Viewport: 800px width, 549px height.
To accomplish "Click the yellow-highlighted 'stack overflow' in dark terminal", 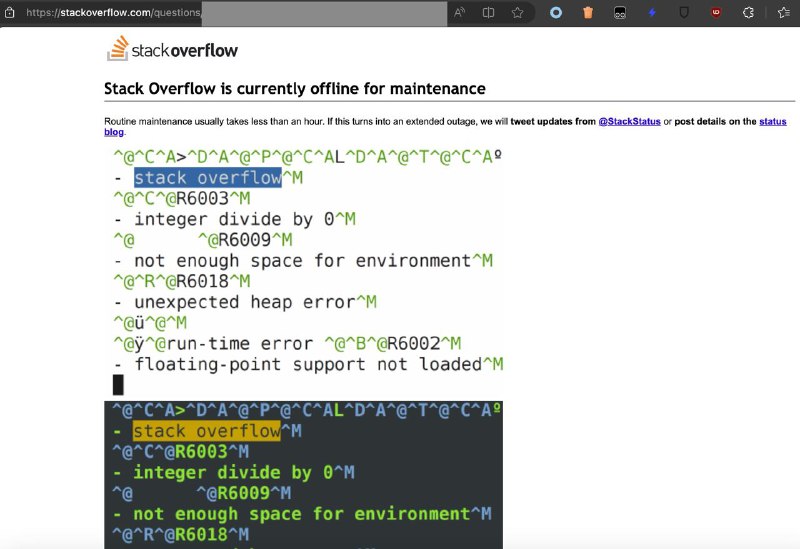I will pos(207,431).
